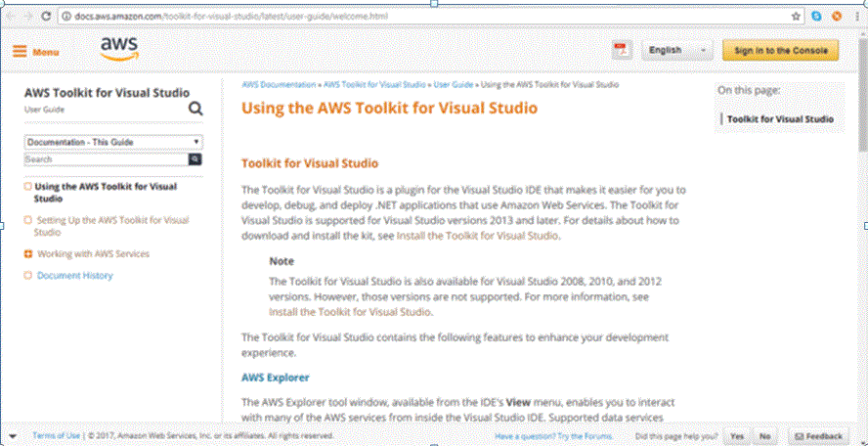Open the magnifying glass next to User Guide
Image resolution: width=868 pixels, height=446 pixels.
point(195,108)
